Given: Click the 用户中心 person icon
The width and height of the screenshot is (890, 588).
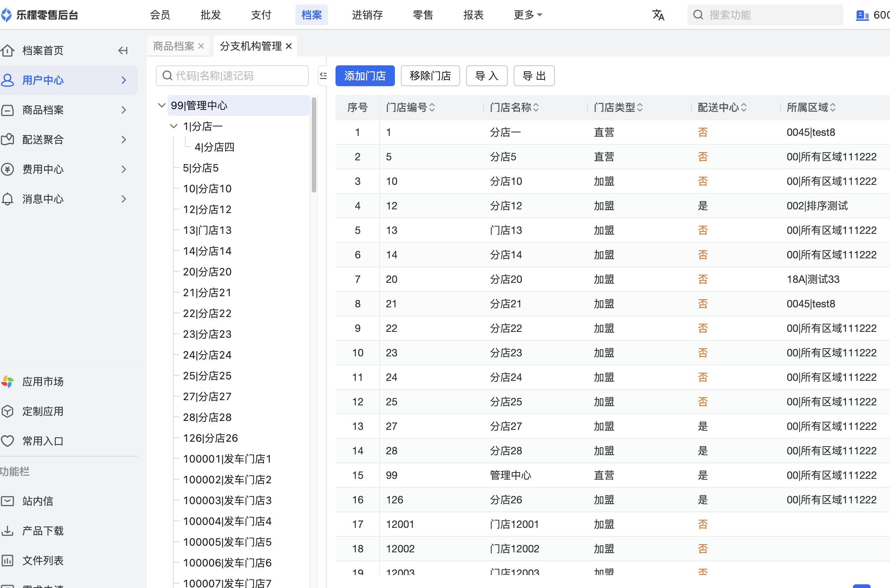Looking at the screenshot, I should pyautogui.click(x=7, y=80).
